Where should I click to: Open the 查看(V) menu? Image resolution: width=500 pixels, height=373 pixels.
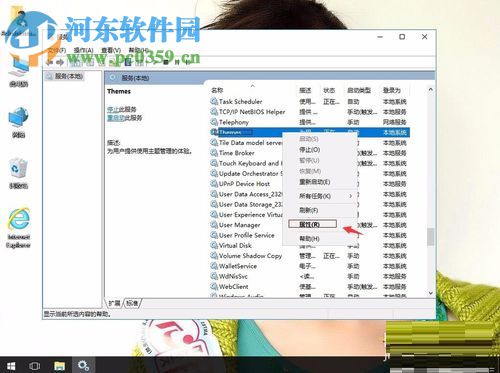(x=111, y=50)
